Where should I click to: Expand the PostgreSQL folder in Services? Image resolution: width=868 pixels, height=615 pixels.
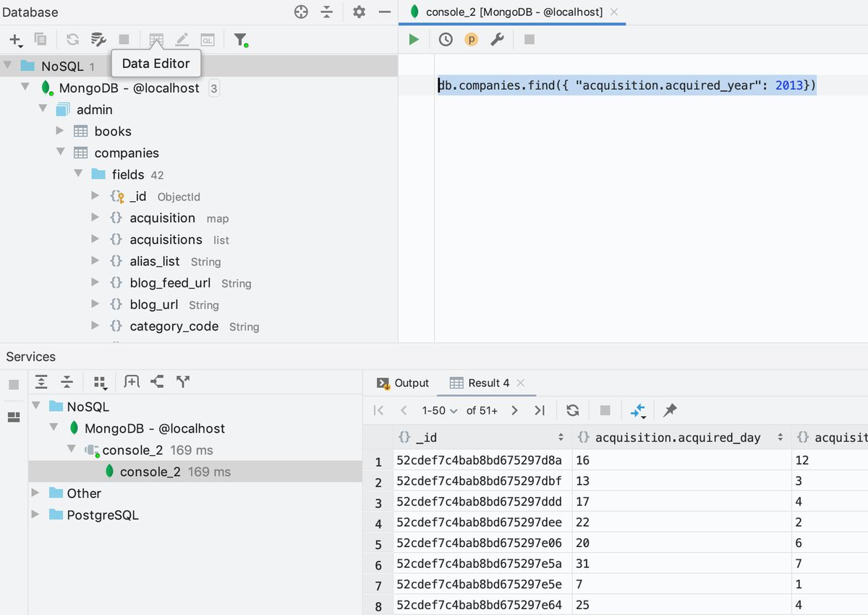35,514
